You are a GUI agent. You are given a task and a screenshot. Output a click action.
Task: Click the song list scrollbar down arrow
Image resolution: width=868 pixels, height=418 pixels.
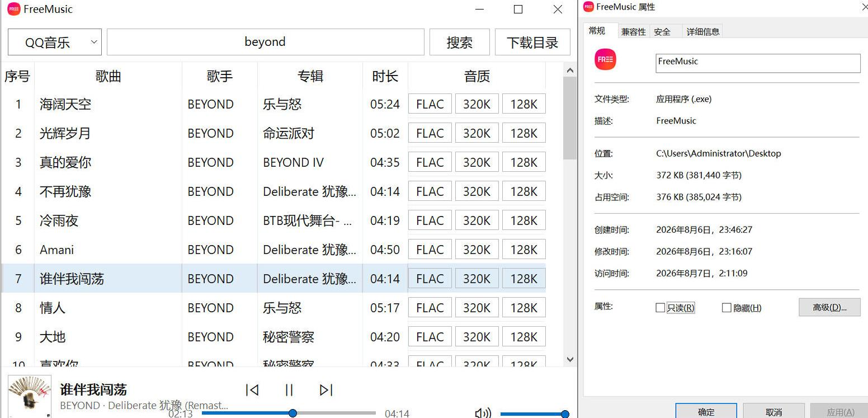pos(570,359)
